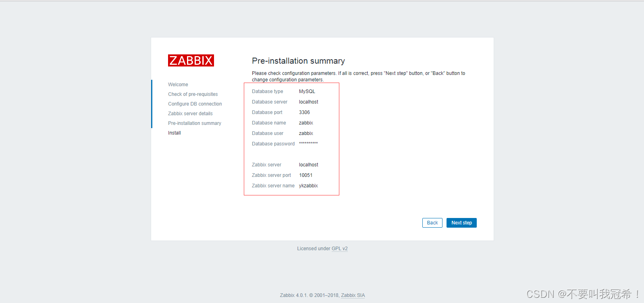
Task: Select the Welcome step in sidebar
Action: [178, 85]
